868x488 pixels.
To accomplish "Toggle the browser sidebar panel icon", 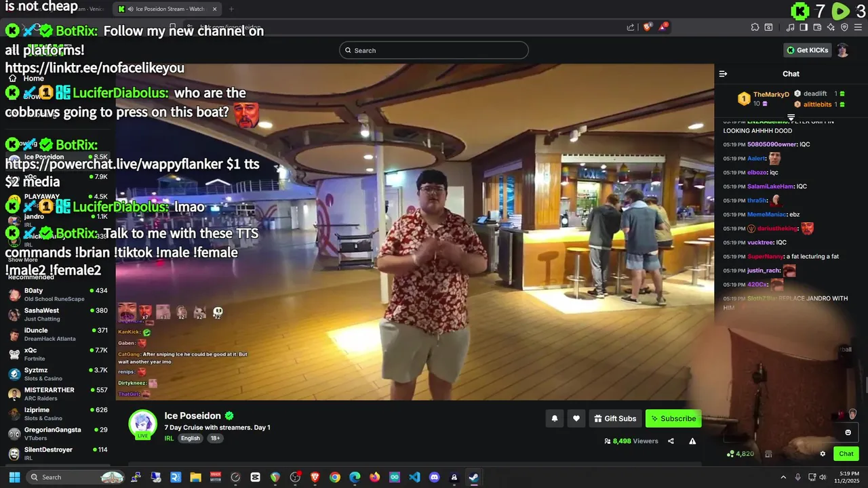I will click(804, 27).
